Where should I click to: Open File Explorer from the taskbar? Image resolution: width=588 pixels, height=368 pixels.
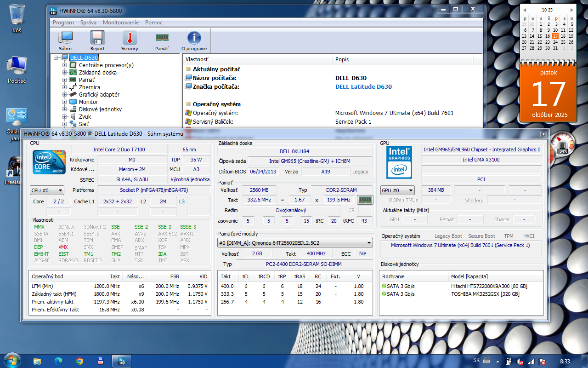(37, 361)
